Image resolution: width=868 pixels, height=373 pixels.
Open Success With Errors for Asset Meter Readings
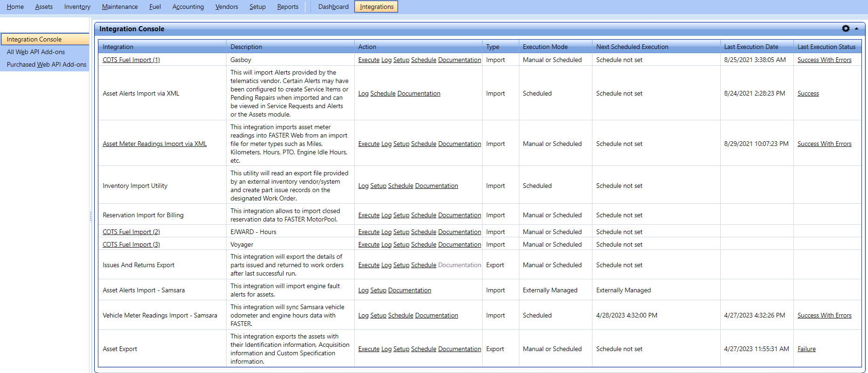tap(824, 144)
